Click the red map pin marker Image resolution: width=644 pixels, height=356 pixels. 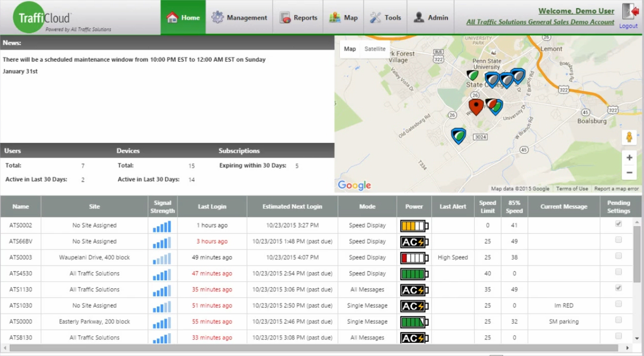[x=476, y=106]
